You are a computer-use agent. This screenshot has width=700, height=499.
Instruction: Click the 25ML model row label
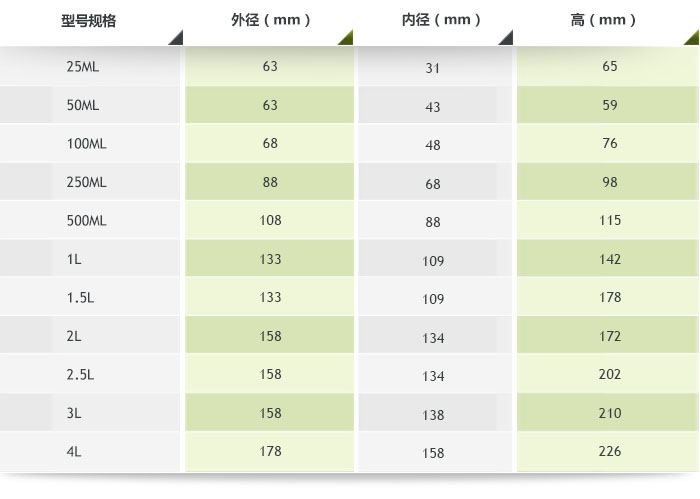click(x=81, y=67)
